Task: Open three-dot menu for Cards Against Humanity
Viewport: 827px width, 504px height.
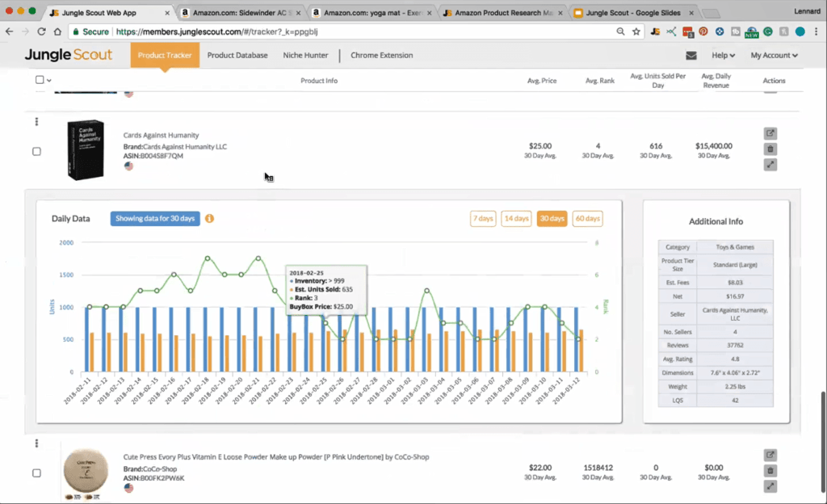Action: coord(36,122)
